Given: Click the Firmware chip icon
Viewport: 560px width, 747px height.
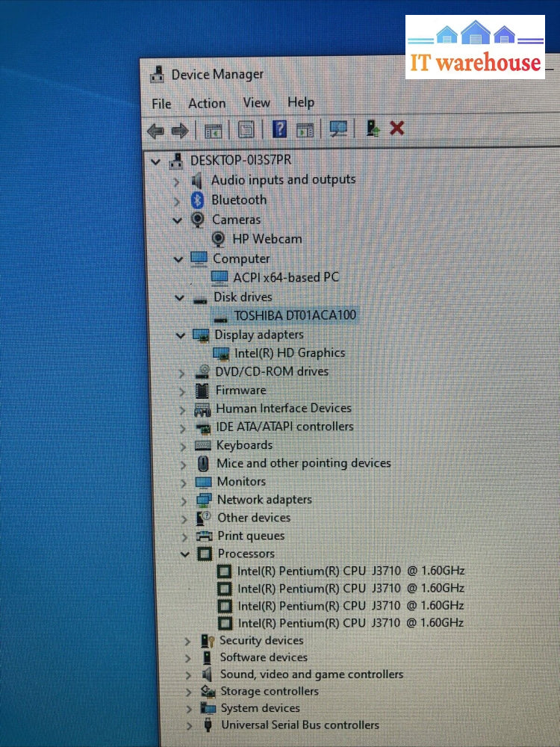Looking at the screenshot, I should (202, 390).
